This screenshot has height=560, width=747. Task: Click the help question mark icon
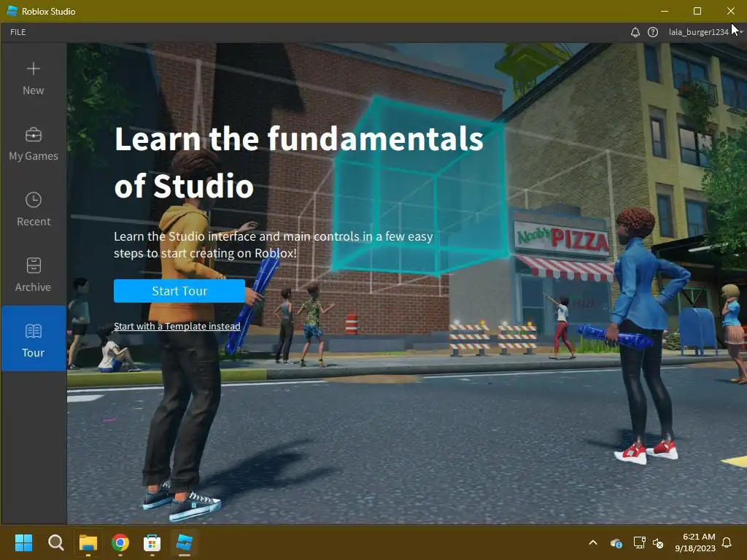click(x=653, y=32)
